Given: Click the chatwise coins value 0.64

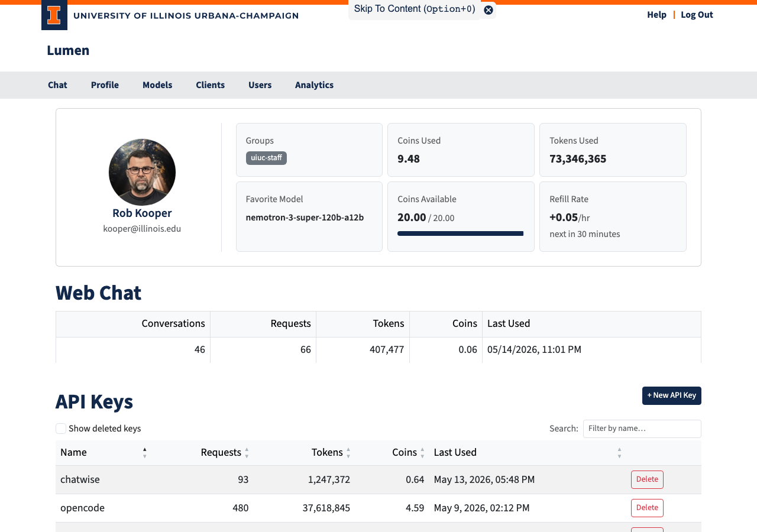Looking at the screenshot, I should point(415,479).
